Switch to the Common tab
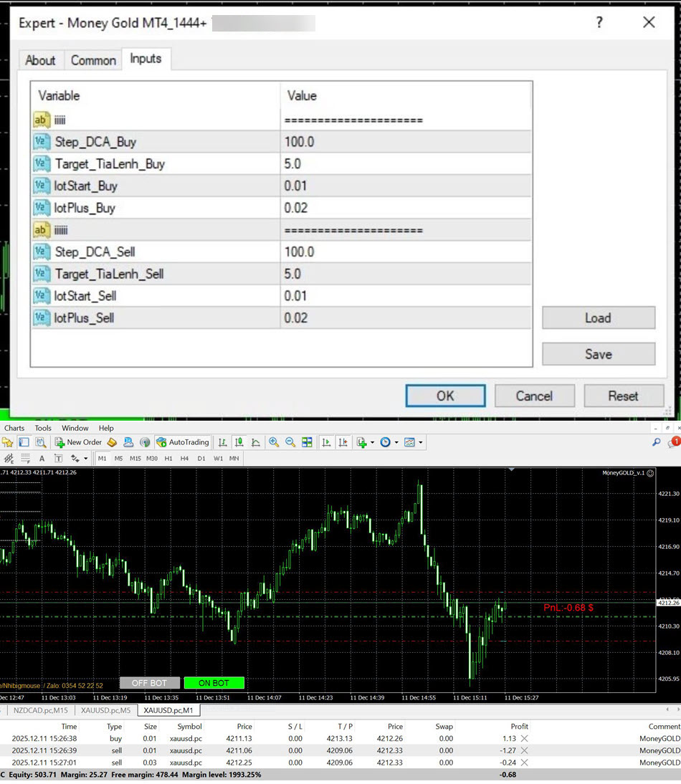The width and height of the screenshot is (681, 784). (x=93, y=60)
